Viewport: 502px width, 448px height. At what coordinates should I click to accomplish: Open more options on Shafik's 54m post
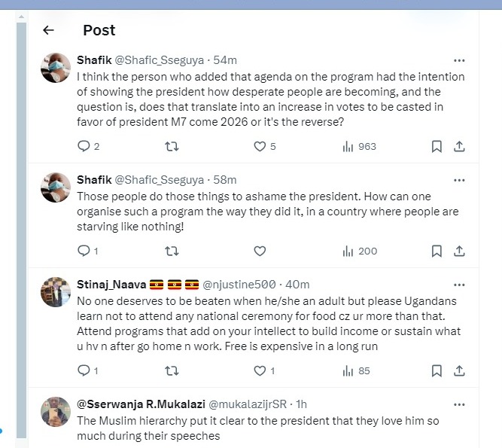click(x=458, y=60)
